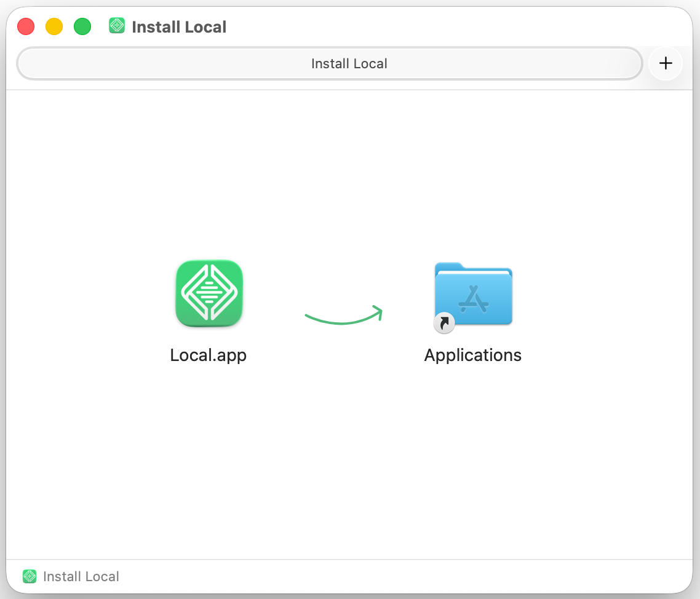Click the Local.app file name label
Image resolution: width=700 pixels, height=599 pixels.
pos(208,355)
